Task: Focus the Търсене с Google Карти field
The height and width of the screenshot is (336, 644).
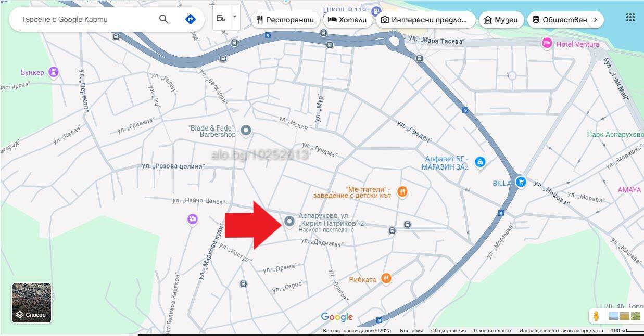Action: point(83,19)
